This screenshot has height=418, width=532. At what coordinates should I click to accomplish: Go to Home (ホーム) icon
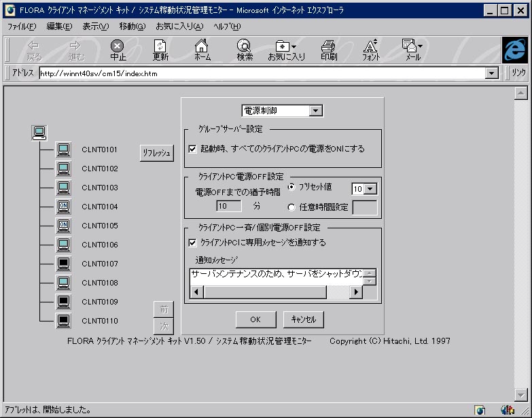click(x=202, y=50)
